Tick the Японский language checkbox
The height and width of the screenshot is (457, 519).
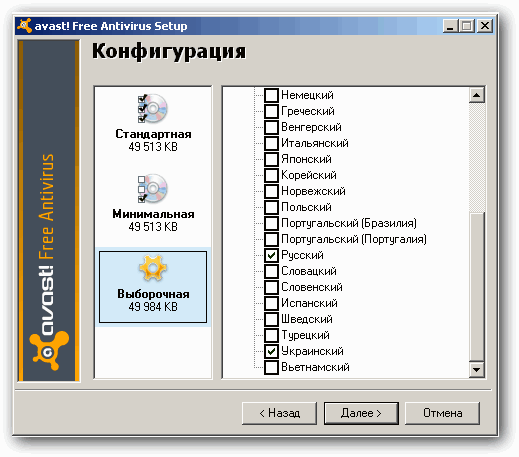271,159
